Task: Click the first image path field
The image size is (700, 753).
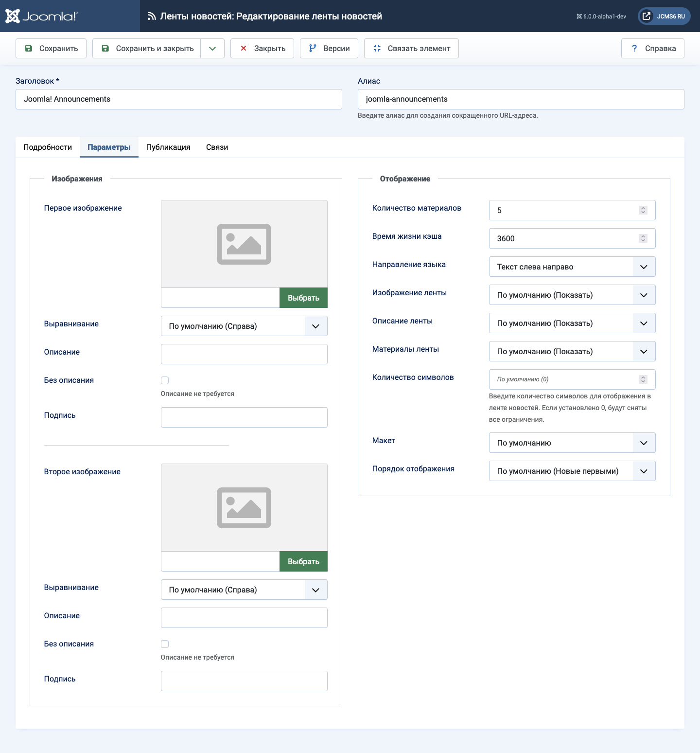Action: pos(220,298)
